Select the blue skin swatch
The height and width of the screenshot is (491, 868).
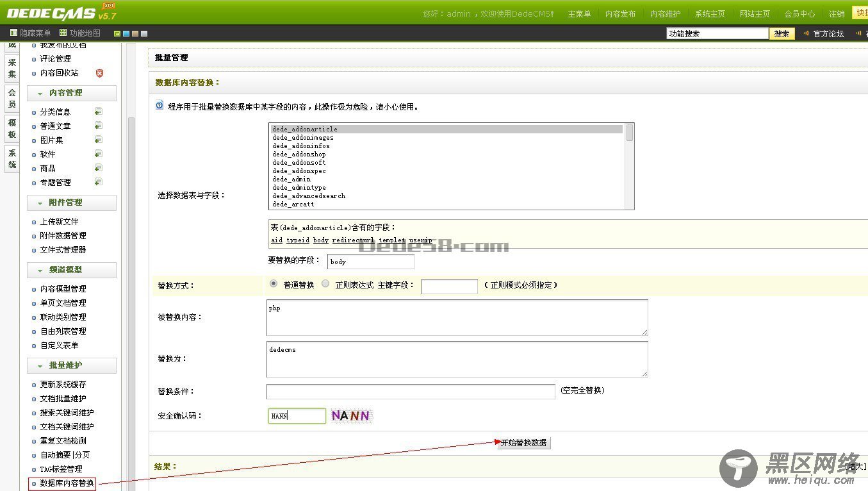(126, 33)
